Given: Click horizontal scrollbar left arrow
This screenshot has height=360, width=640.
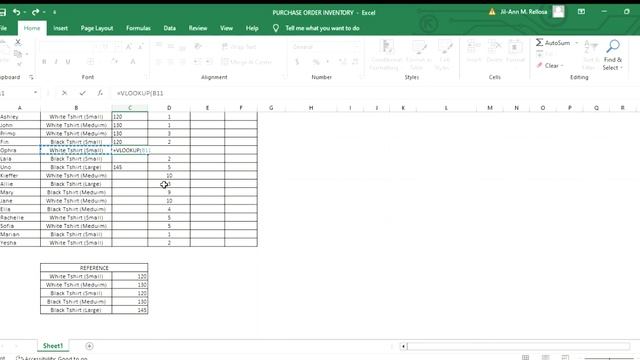Looking at the screenshot, I should 403,347.
